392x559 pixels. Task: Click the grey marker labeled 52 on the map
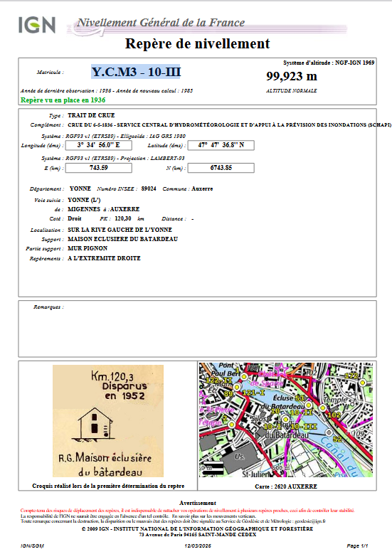(x=329, y=432)
